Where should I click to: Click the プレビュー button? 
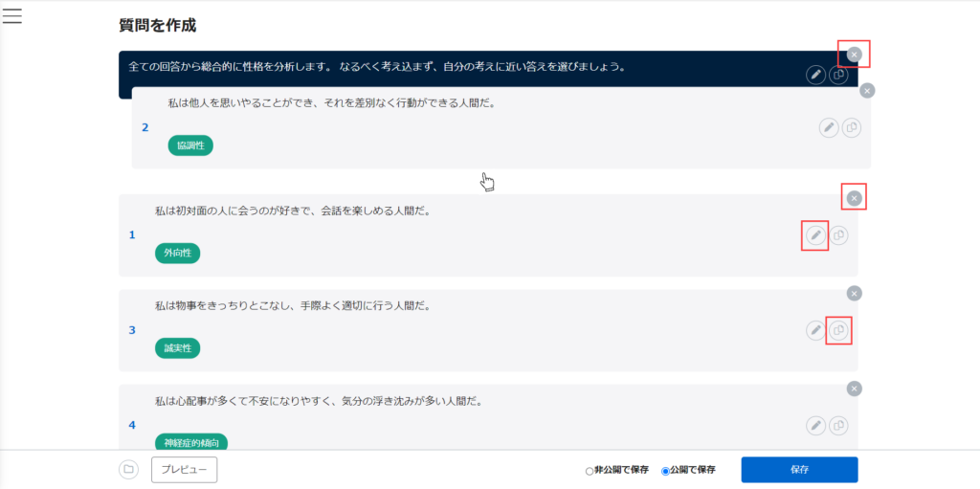click(x=185, y=470)
